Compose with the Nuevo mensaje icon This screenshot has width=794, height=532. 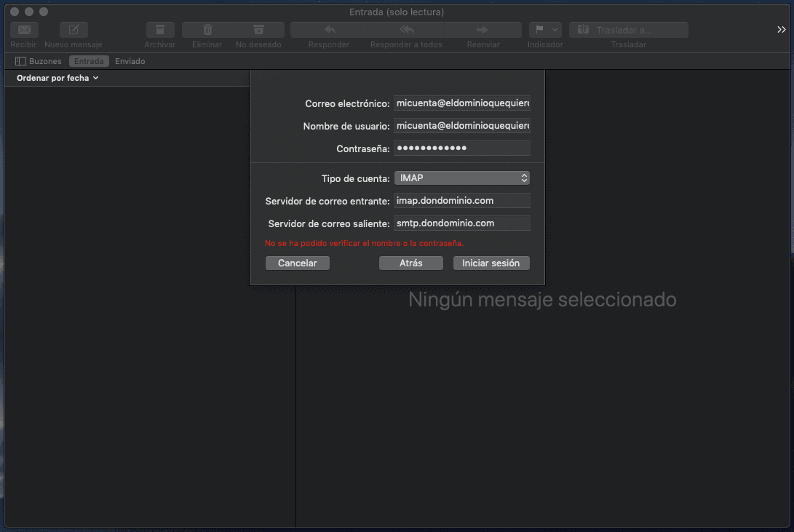click(74, 30)
